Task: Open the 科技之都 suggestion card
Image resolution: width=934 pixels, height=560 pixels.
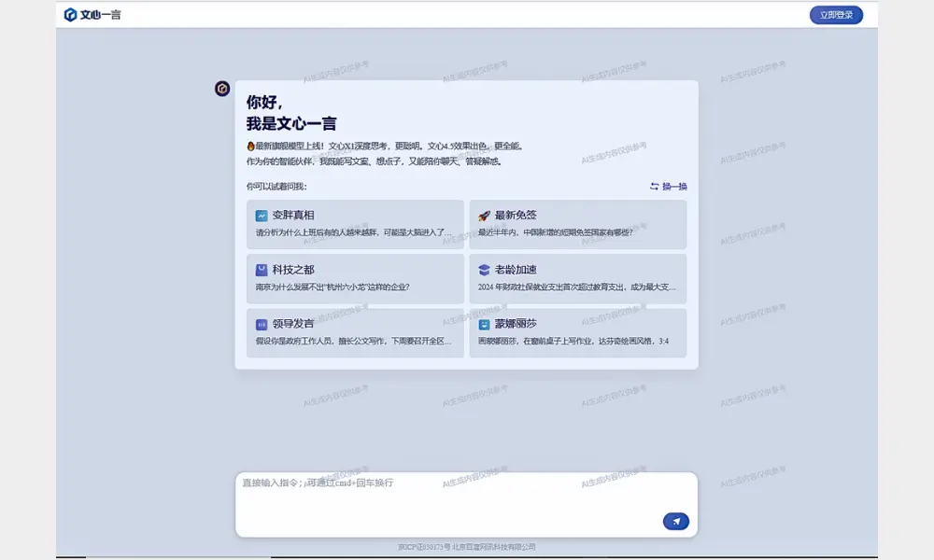Action: [355, 278]
